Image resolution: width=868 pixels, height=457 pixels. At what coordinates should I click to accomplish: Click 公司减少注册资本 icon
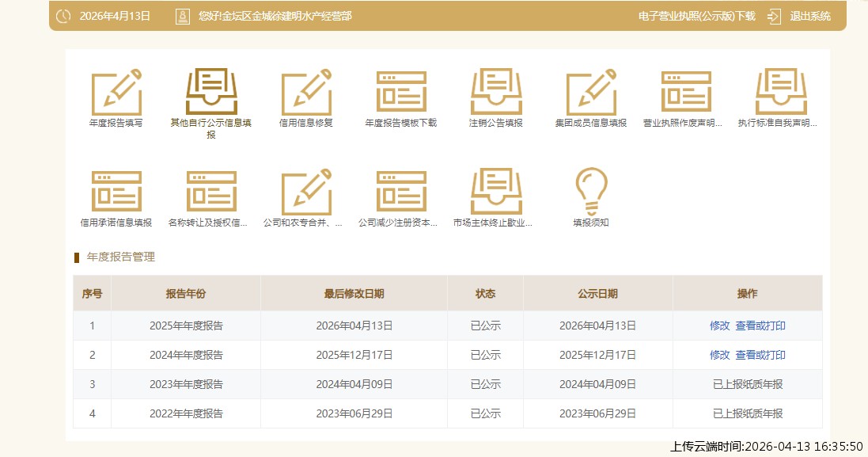(401, 192)
